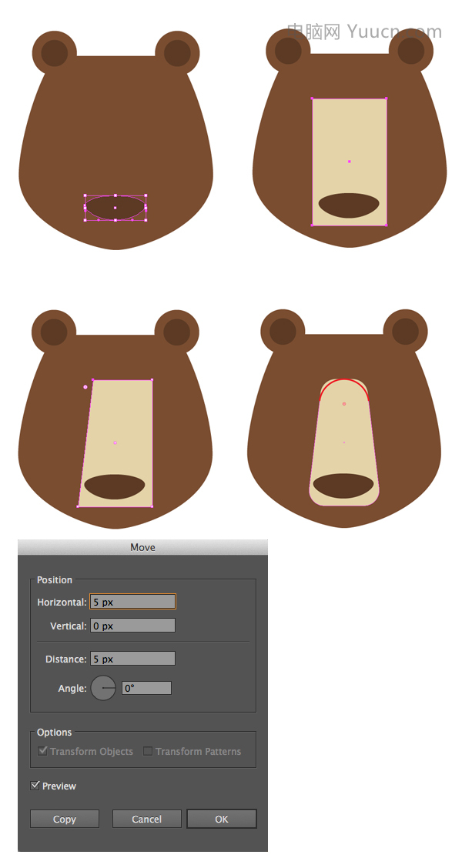Click the Copy button
The image size is (462, 868).
pos(64,819)
